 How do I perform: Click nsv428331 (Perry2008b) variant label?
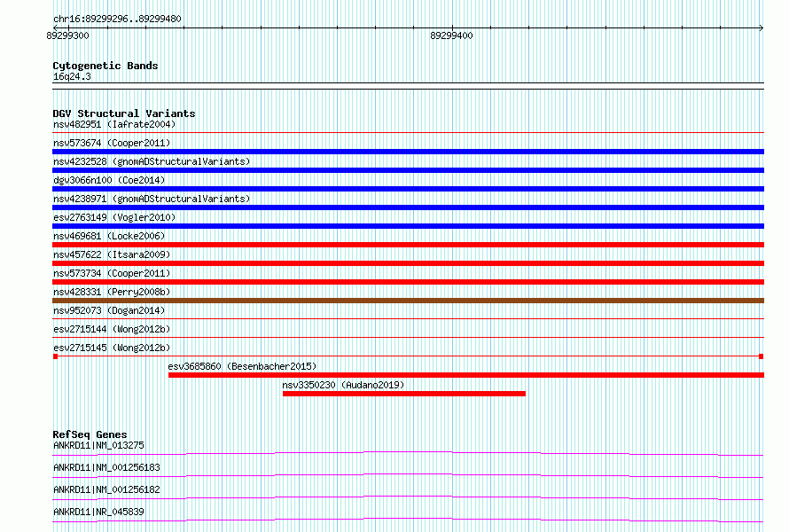[112, 292]
